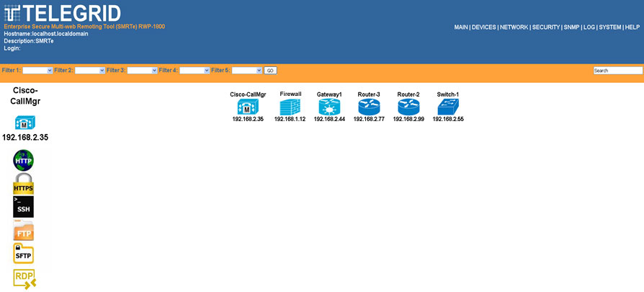Screen dimensions: 644x292
Task: Focus the Search input field
Action: [618, 71]
